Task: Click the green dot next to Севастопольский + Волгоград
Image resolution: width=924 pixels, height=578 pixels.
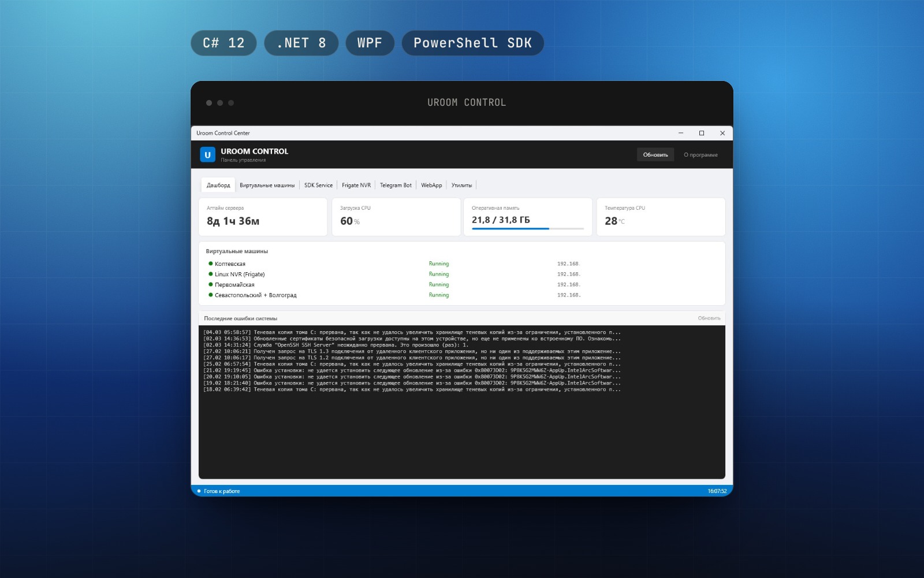Action: pos(210,295)
